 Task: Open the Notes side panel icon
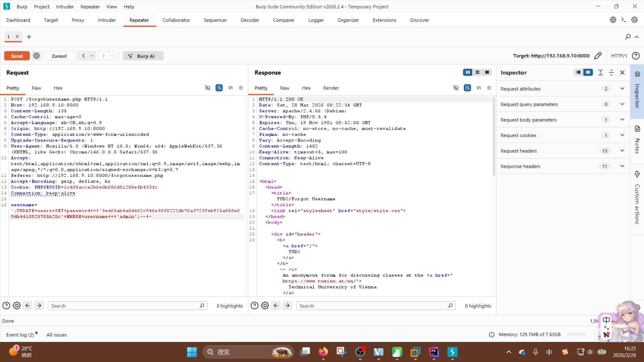tap(637, 129)
